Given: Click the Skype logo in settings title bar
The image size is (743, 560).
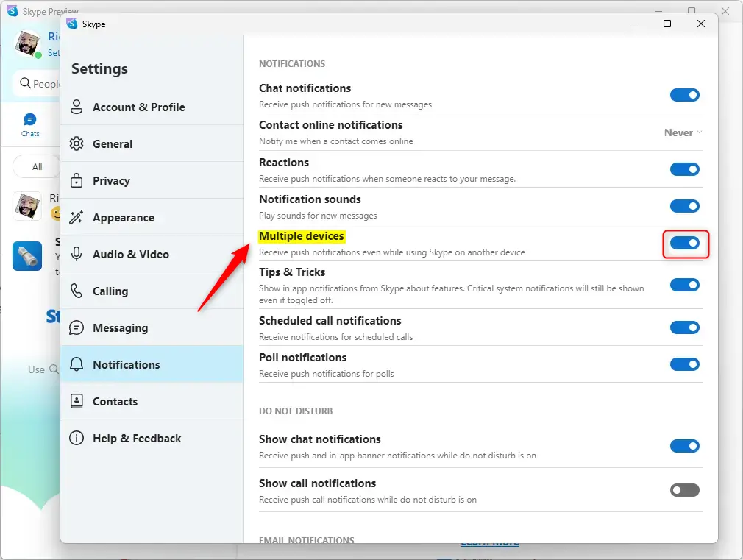Looking at the screenshot, I should 71,24.
